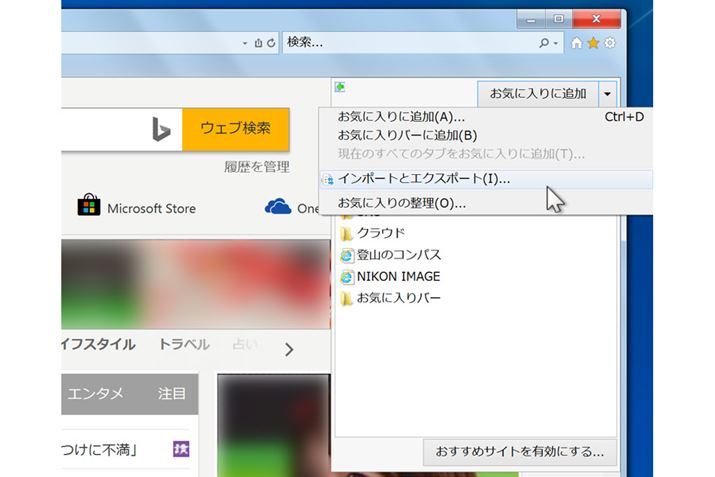The width and height of the screenshot is (715, 477).
Task: Expand the search provider dropdown arrow
Action: pos(556,43)
